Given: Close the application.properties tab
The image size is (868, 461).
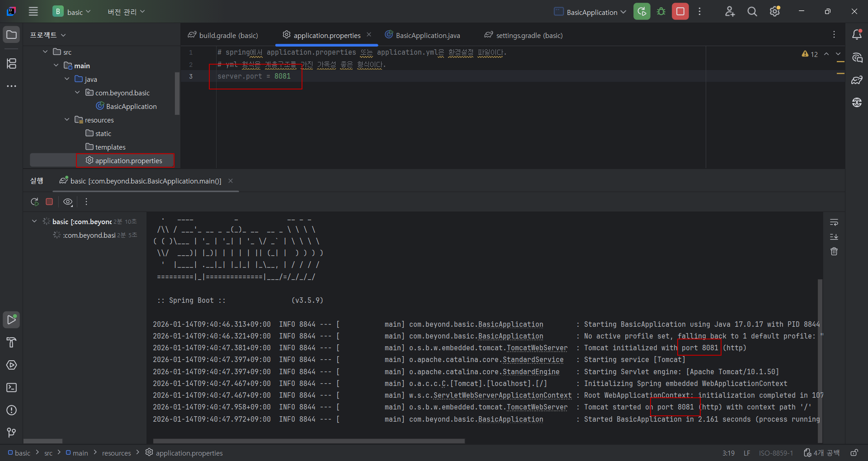Looking at the screenshot, I should tap(369, 35).
